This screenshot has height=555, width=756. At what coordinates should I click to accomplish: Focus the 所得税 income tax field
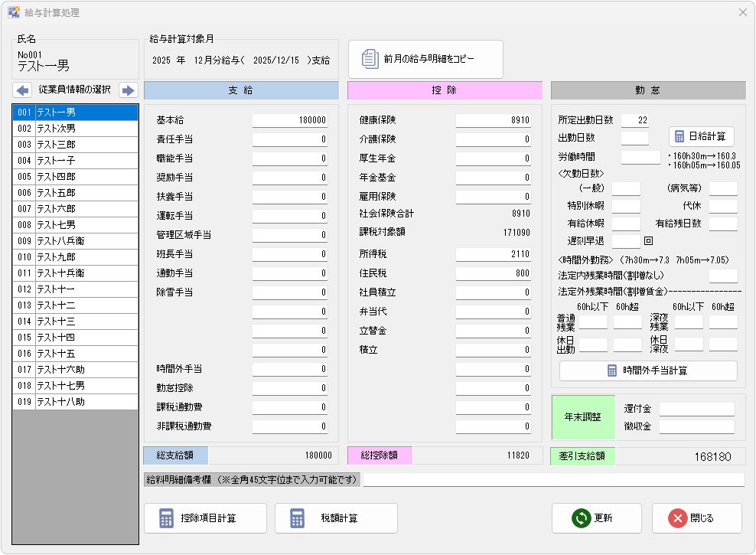point(494,254)
